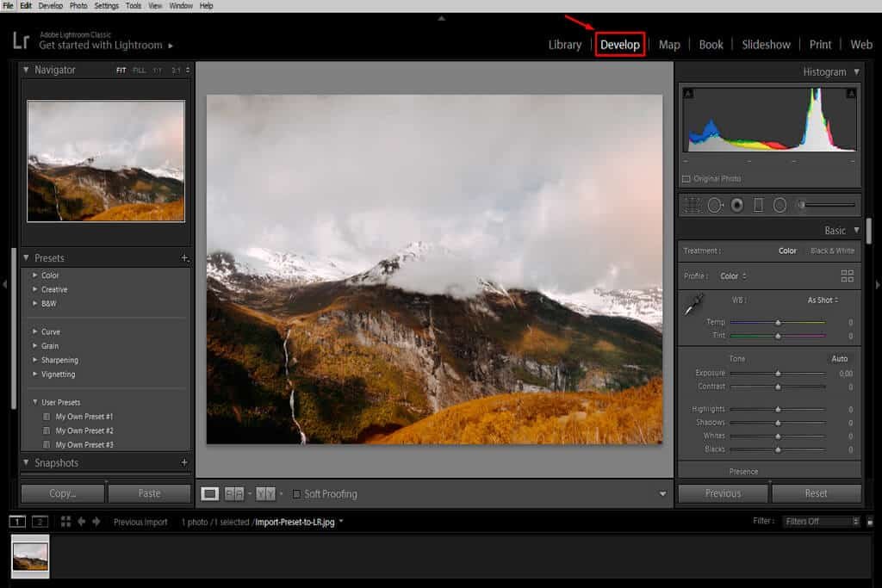Open Grid view from filmstrip bar
The width and height of the screenshot is (882, 588).
65,522
